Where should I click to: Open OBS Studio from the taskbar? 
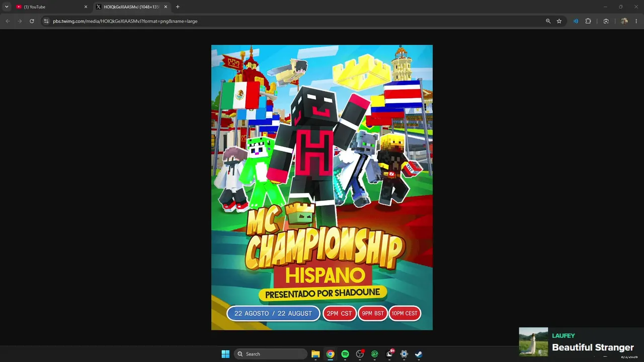click(360, 354)
